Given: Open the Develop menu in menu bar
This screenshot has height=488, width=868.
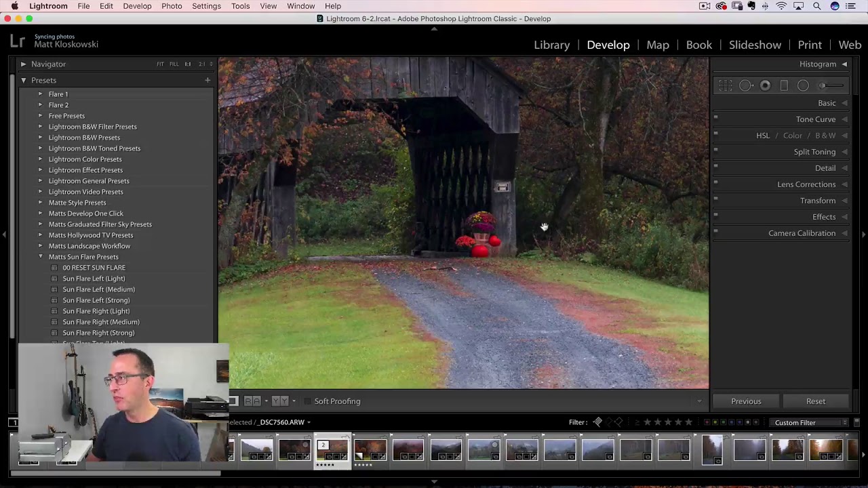Looking at the screenshot, I should pos(137,6).
